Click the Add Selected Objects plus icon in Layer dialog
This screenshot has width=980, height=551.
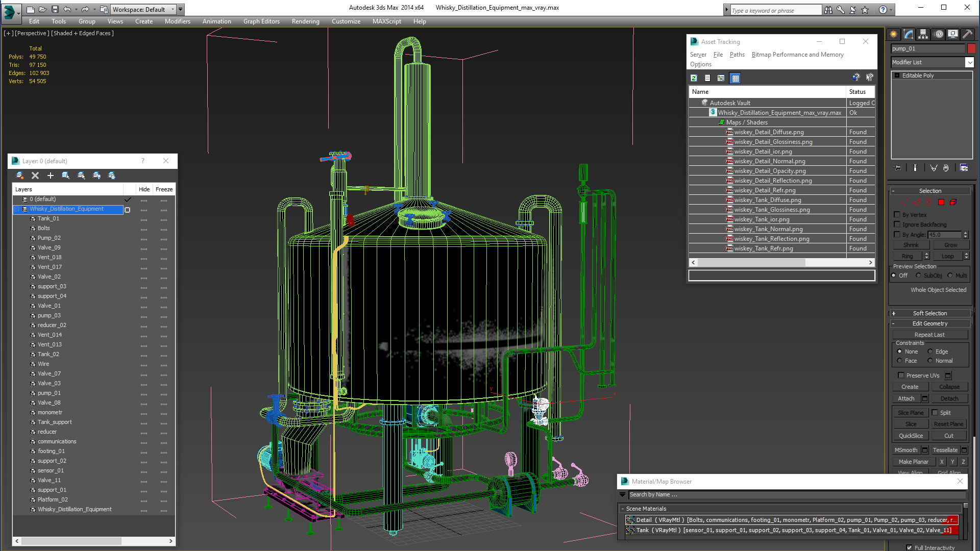point(51,176)
